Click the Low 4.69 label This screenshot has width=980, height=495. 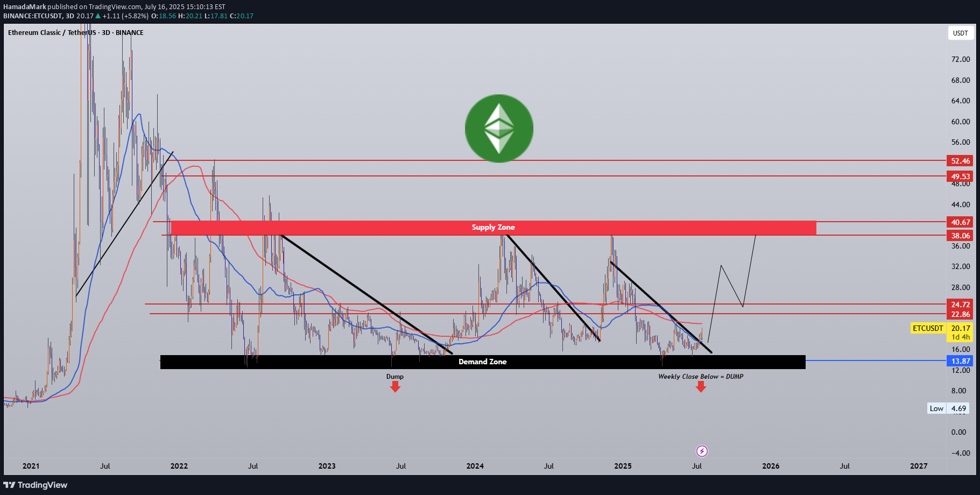click(948, 408)
